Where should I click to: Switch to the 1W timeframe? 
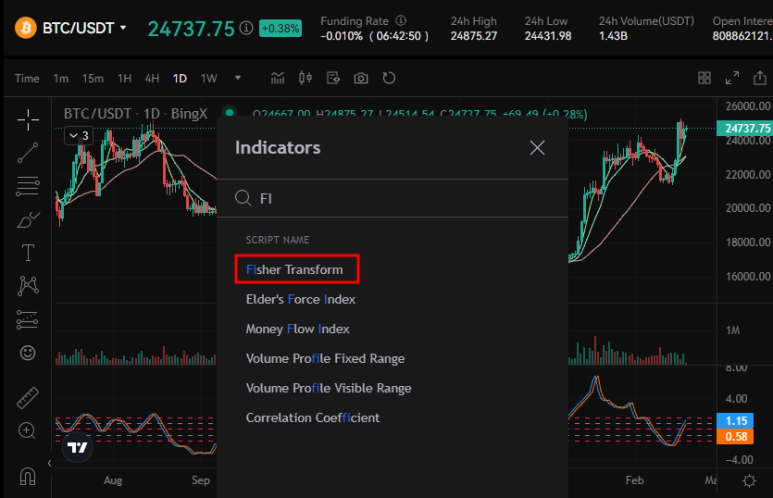[209, 78]
